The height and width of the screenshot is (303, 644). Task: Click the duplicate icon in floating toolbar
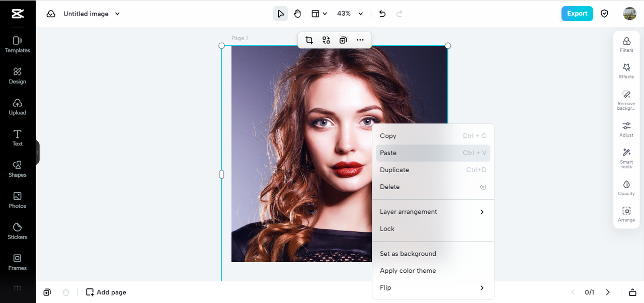pyautogui.click(x=343, y=40)
